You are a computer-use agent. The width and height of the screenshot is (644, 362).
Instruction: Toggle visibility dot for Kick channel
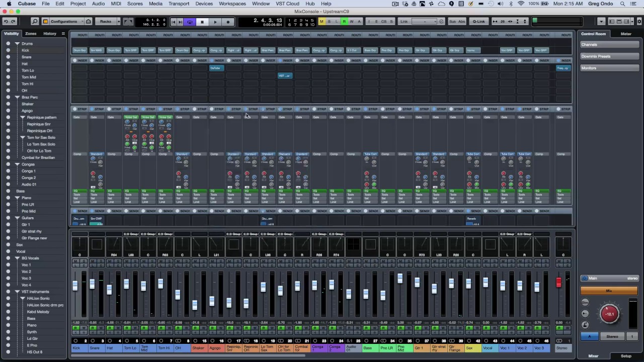click(x=8, y=50)
